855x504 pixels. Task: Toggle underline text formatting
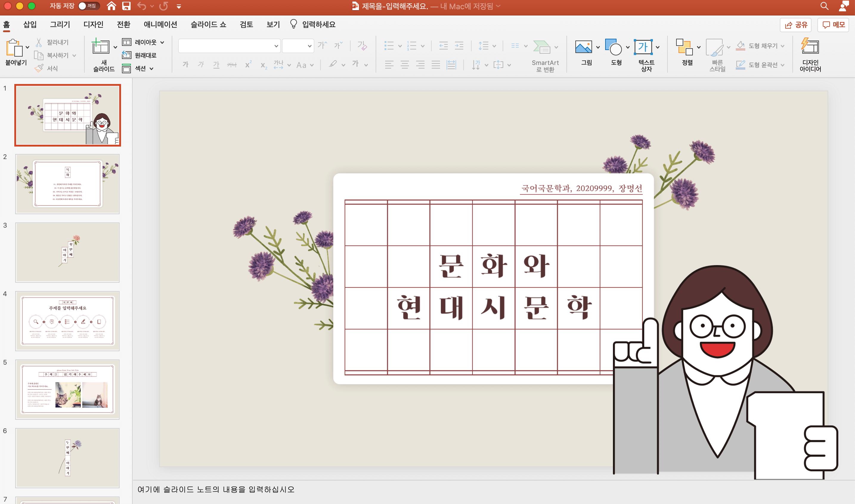pos(216,65)
